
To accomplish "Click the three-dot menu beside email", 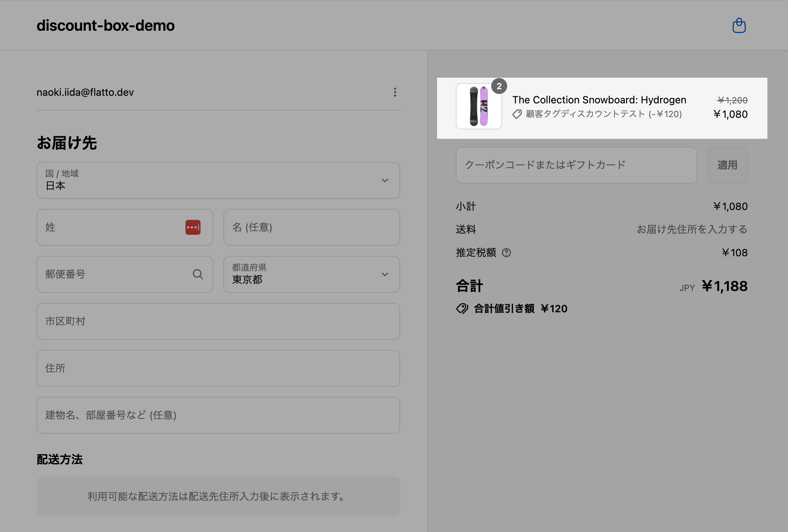I will (395, 92).
